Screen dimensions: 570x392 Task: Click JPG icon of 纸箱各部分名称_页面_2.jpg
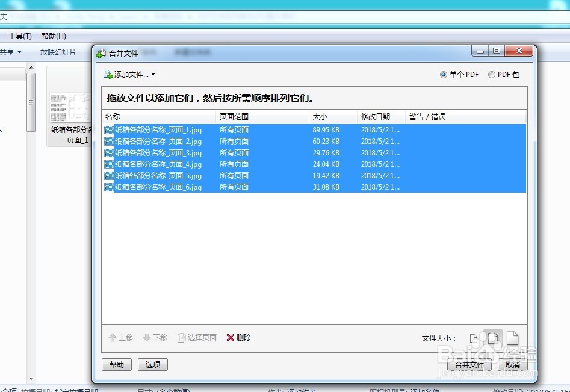109,142
